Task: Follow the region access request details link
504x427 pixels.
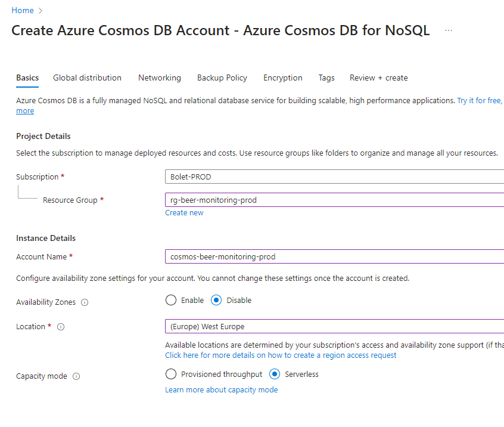Action: click(x=281, y=355)
